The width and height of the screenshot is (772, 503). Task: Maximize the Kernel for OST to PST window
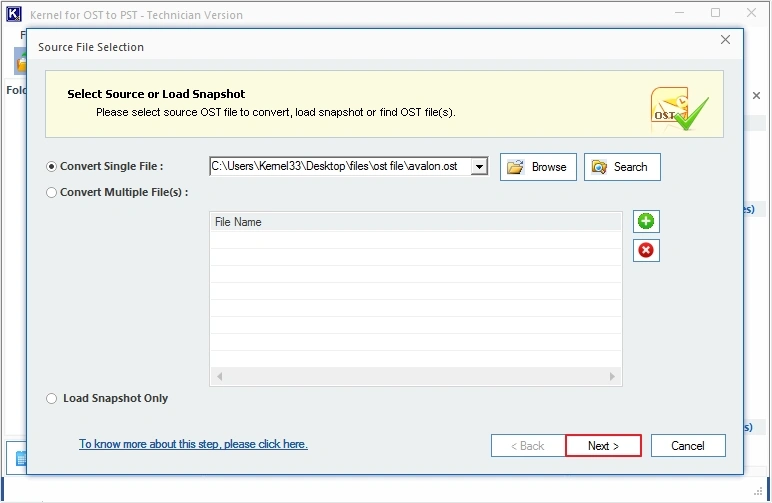(x=715, y=13)
